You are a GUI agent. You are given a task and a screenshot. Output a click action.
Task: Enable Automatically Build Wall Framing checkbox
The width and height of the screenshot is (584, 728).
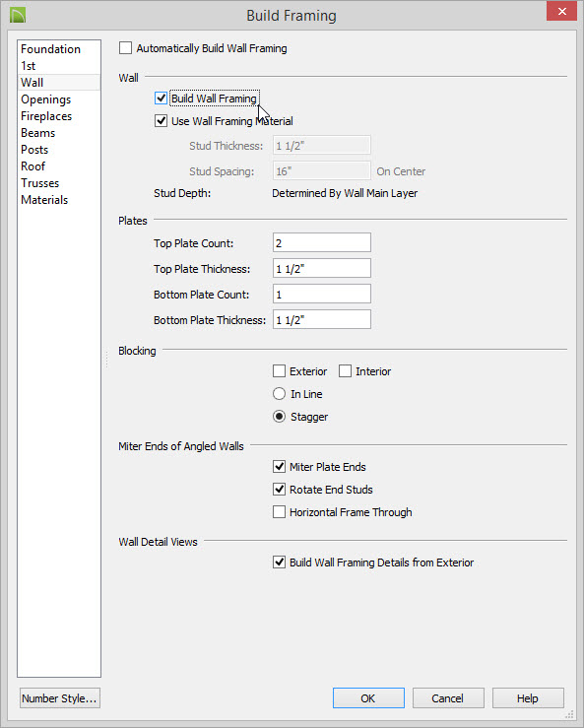coord(125,48)
